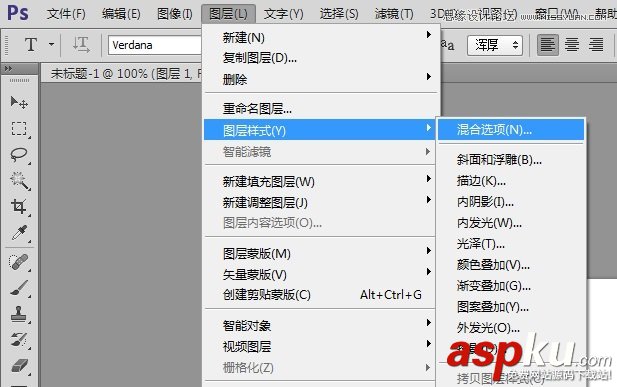Select the Healing Brush tool
Viewport: 617px width, 387px height.
[x=18, y=262]
